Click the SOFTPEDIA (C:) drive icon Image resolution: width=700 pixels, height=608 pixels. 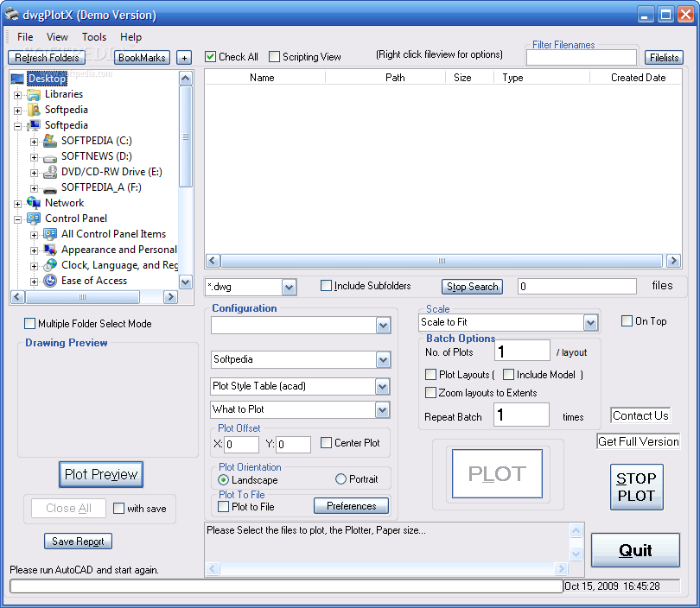[50, 141]
